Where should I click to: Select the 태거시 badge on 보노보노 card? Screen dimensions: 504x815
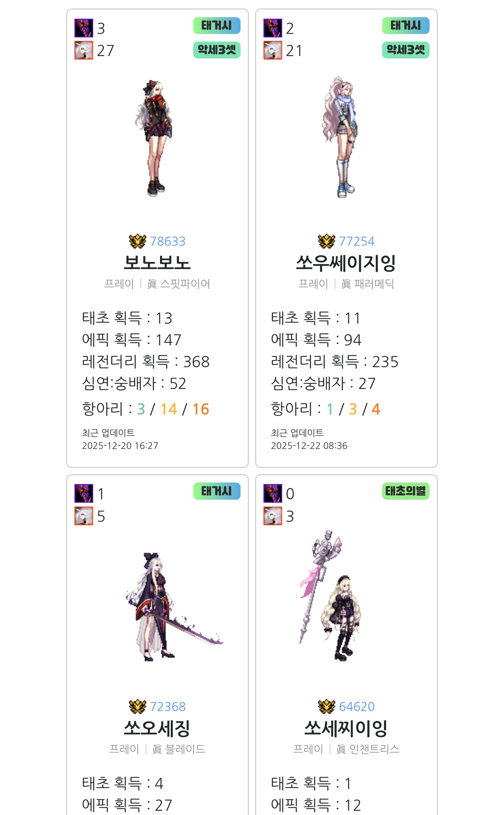217,26
